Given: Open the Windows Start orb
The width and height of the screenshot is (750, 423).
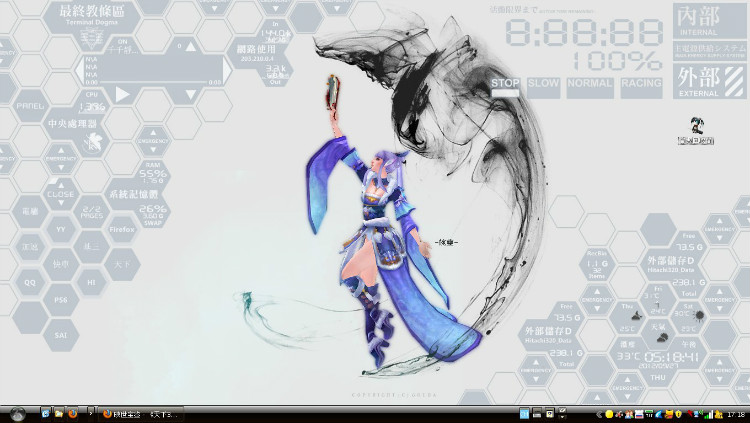Looking at the screenshot, I should (18, 414).
